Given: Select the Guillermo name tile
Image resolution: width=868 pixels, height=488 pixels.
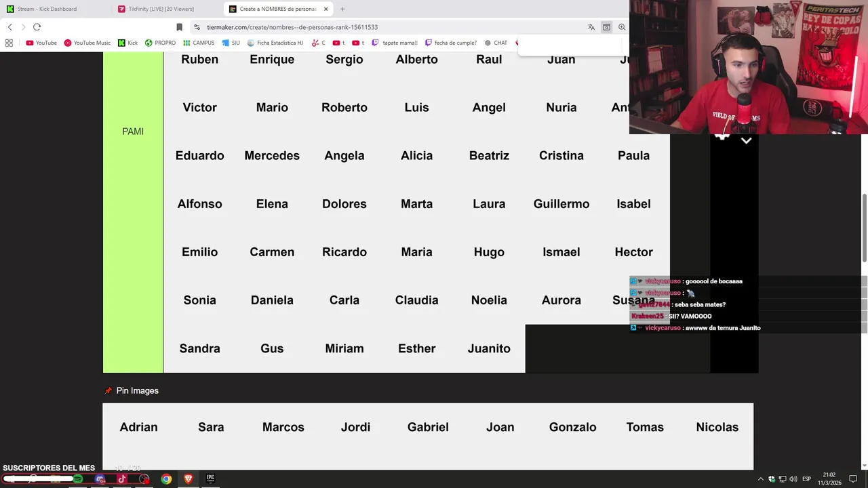Looking at the screenshot, I should click(561, 204).
